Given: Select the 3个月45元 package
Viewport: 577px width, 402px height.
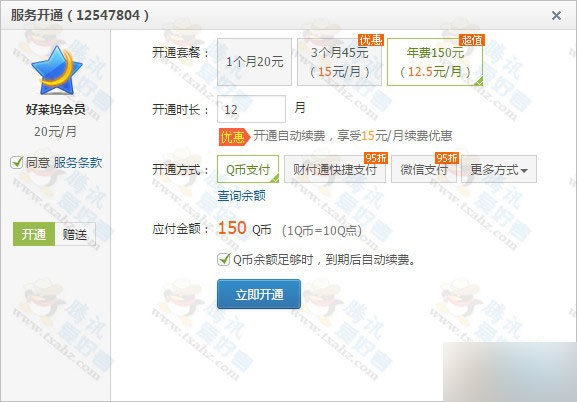Looking at the screenshot, I should point(339,62).
